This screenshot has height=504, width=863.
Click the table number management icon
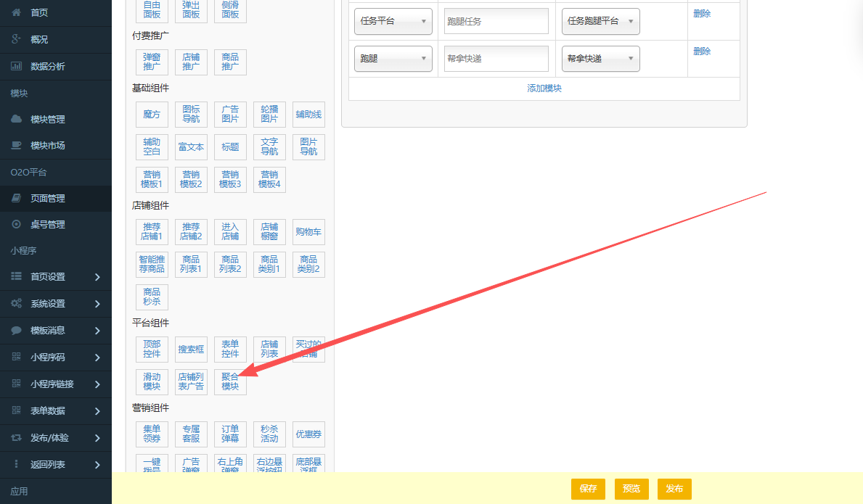coord(16,224)
